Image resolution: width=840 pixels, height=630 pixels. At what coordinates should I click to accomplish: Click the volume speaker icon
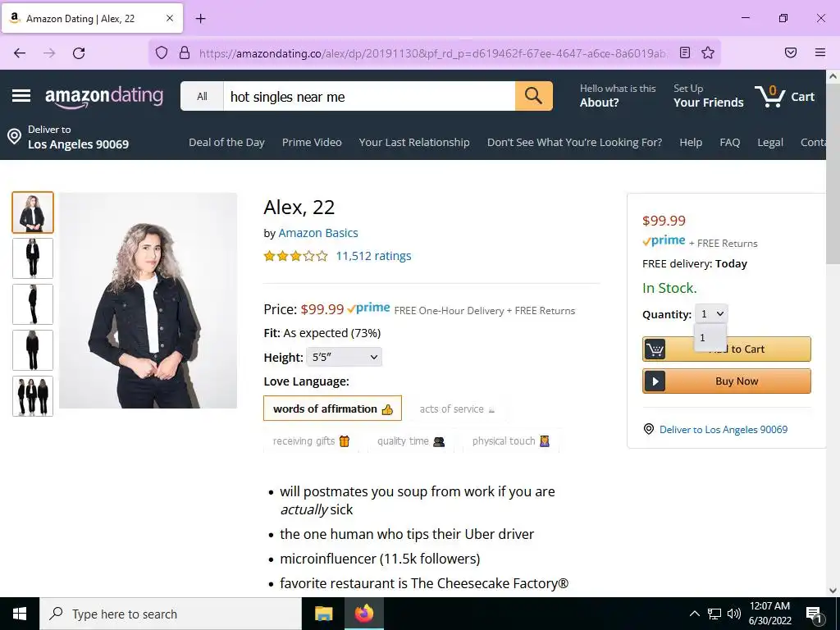coord(734,614)
